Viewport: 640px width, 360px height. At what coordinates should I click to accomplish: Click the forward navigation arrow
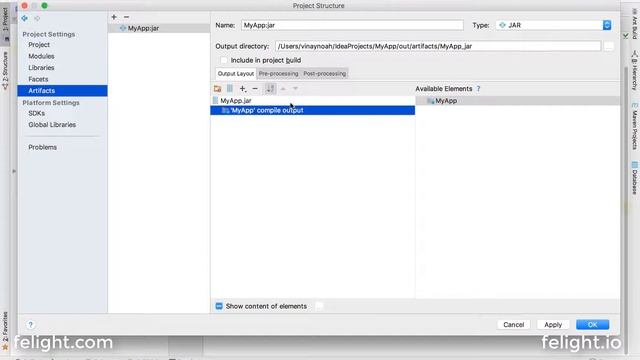pos(37,18)
